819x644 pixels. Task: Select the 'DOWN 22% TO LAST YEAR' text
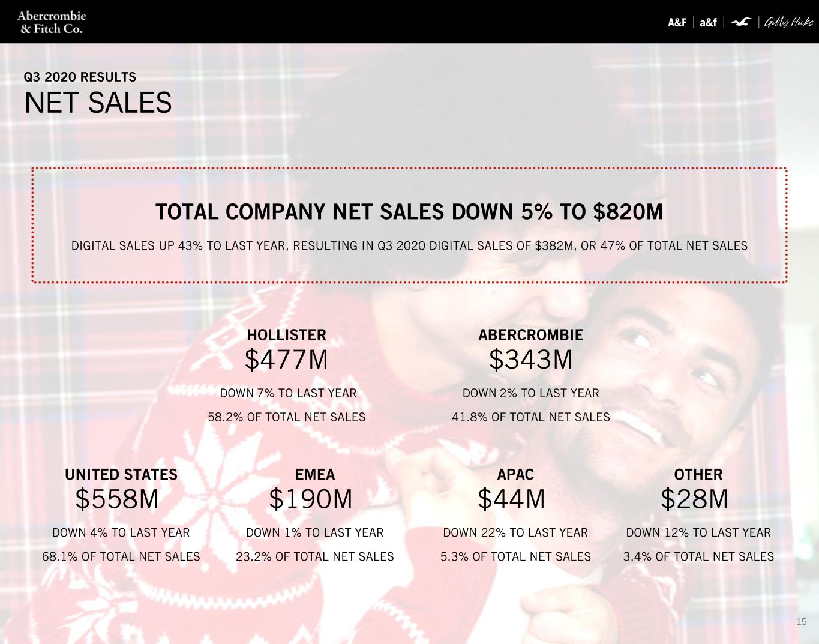point(515,532)
